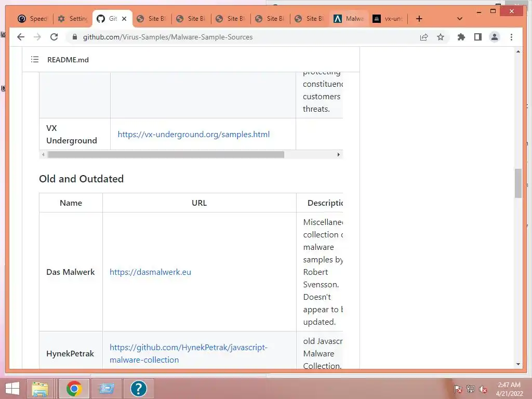Click table horizontal scrollbar thumb
The height and width of the screenshot is (399, 532).
pyautogui.click(x=166, y=155)
